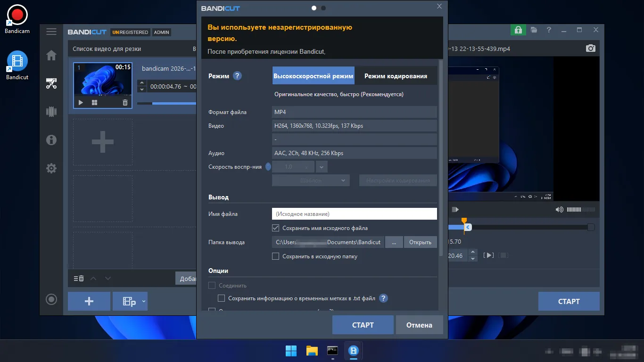Open Settings gear in Bandicut sidebar

click(x=51, y=168)
